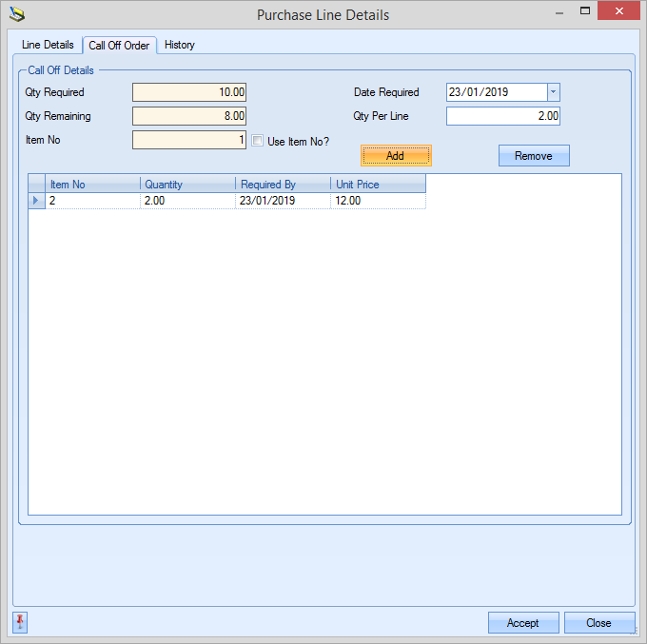647x644 pixels.
Task: Click the Close button at bottom right
Action: 598,623
